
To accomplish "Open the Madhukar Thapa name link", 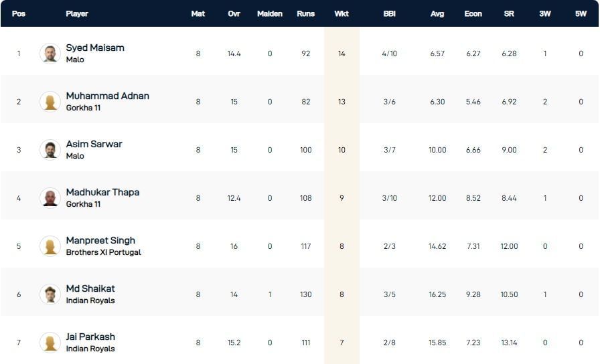I will pos(102,192).
